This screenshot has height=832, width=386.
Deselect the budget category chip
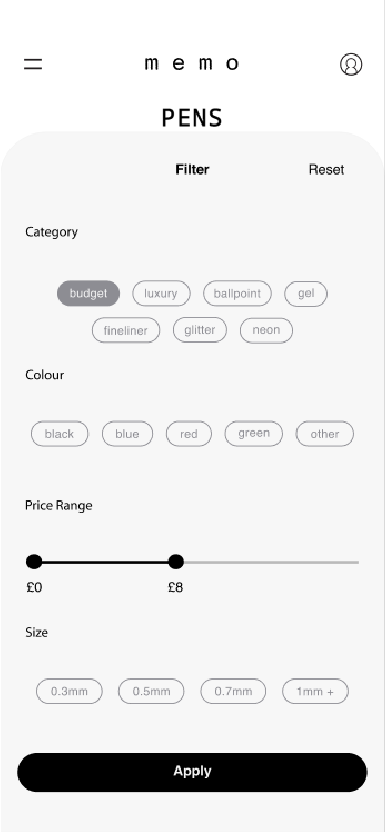coord(88,293)
